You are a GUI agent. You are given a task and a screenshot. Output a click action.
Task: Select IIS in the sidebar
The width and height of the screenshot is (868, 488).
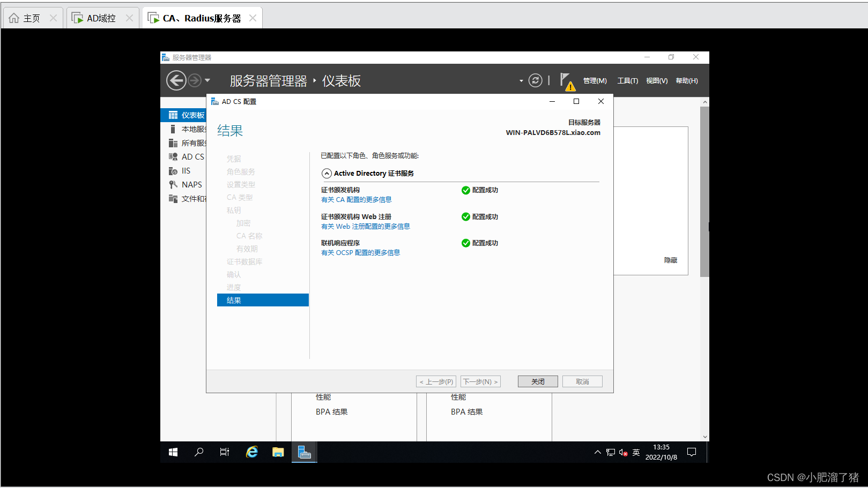[184, 171]
